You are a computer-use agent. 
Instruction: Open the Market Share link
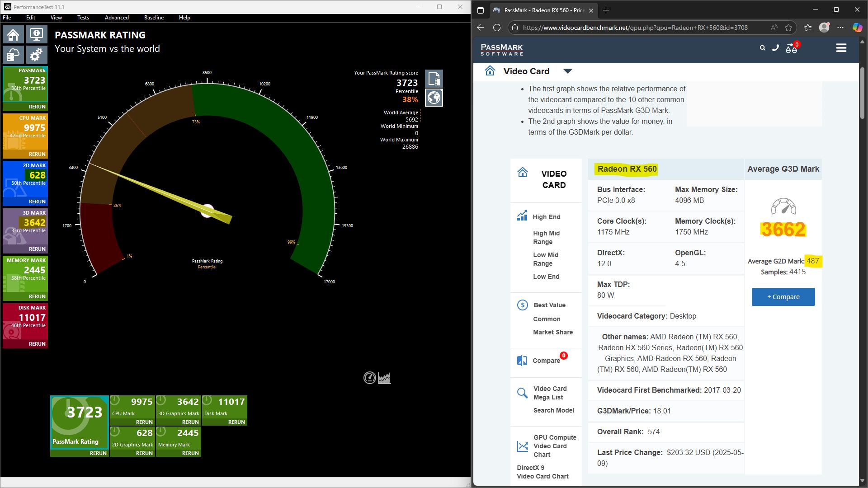553,332
